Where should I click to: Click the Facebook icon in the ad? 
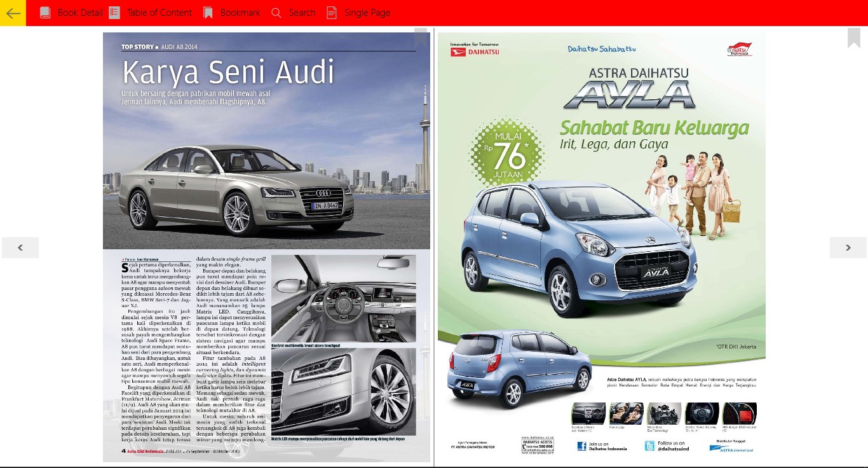point(581,446)
